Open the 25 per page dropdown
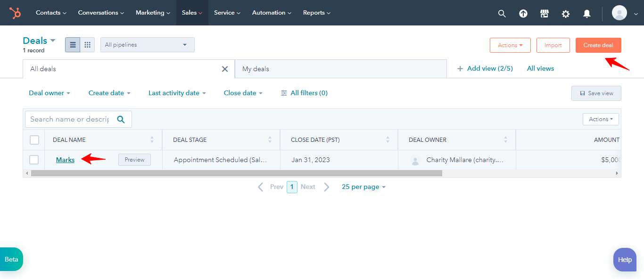 click(363, 187)
